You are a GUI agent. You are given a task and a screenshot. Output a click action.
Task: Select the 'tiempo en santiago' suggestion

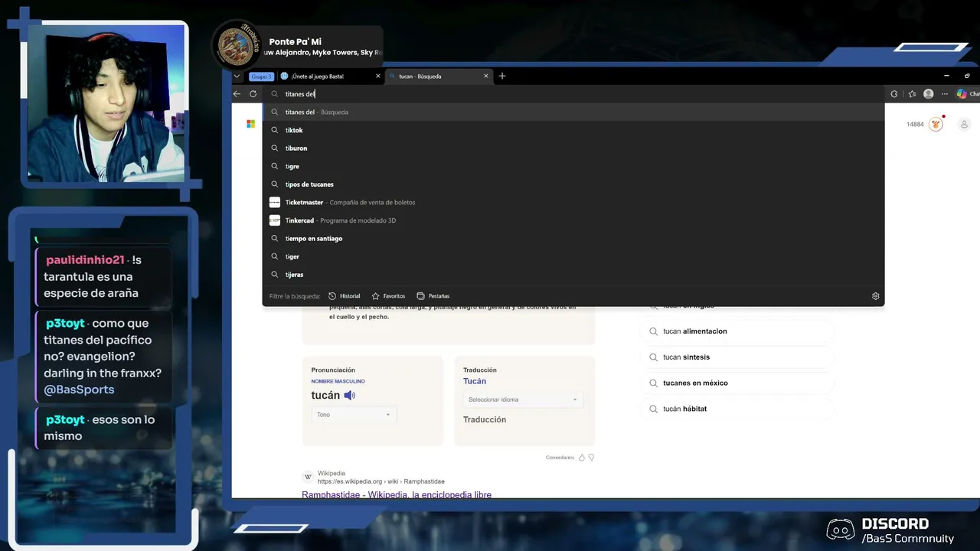pyautogui.click(x=573, y=239)
